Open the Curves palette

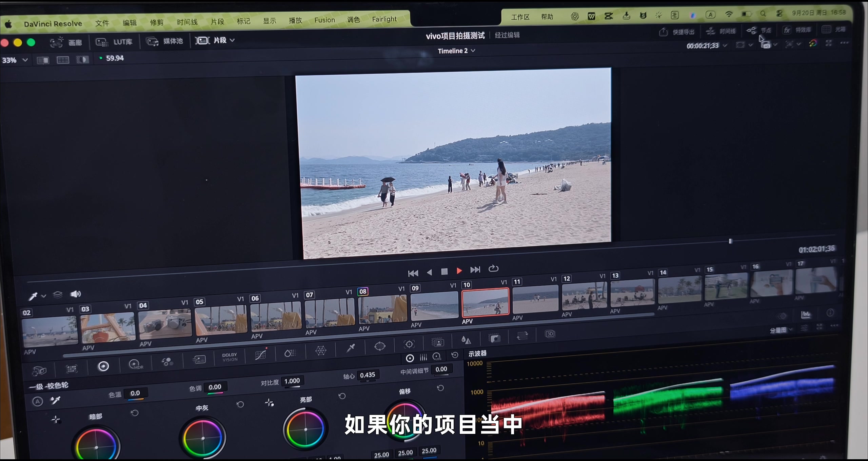click(261, 355)
